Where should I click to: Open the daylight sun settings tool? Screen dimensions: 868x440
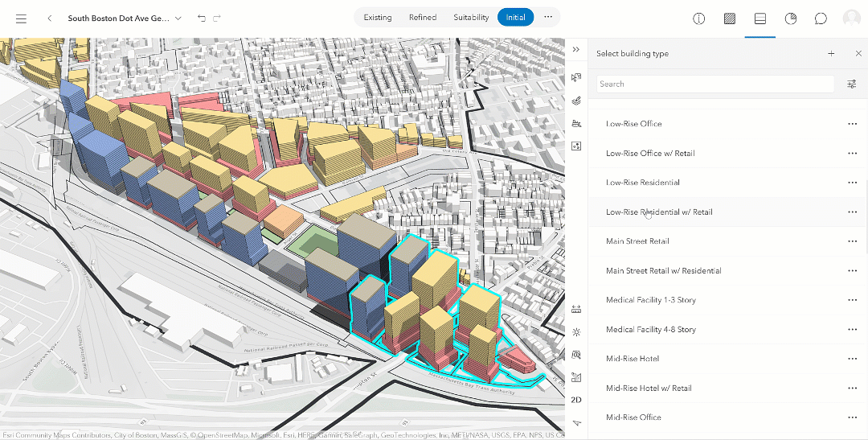click(576, 331)
